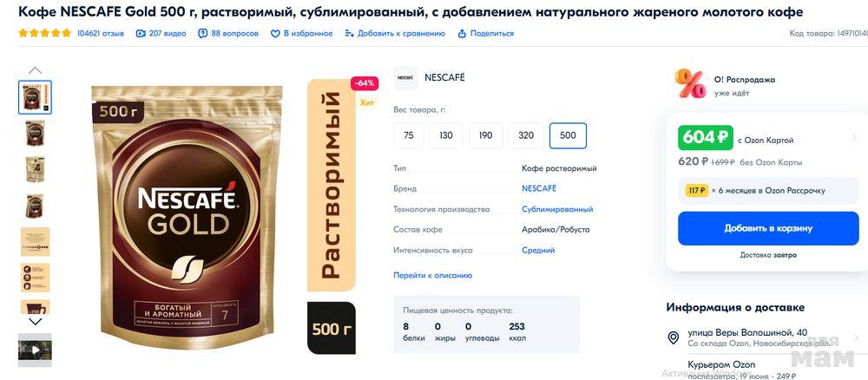The width and height of the screenshot is (868, 380).
Task: Select the 75 g weight option
Action: point(409,135)
